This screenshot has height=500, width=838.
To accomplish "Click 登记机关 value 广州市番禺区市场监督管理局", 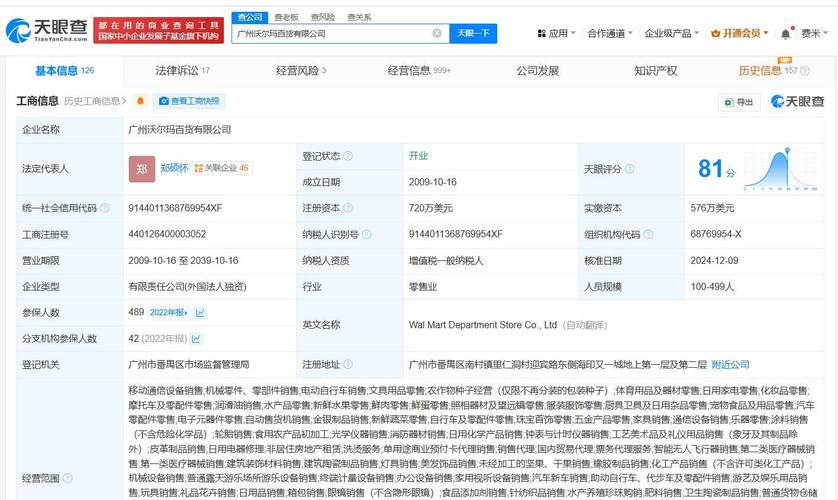I will click(189, 364).
